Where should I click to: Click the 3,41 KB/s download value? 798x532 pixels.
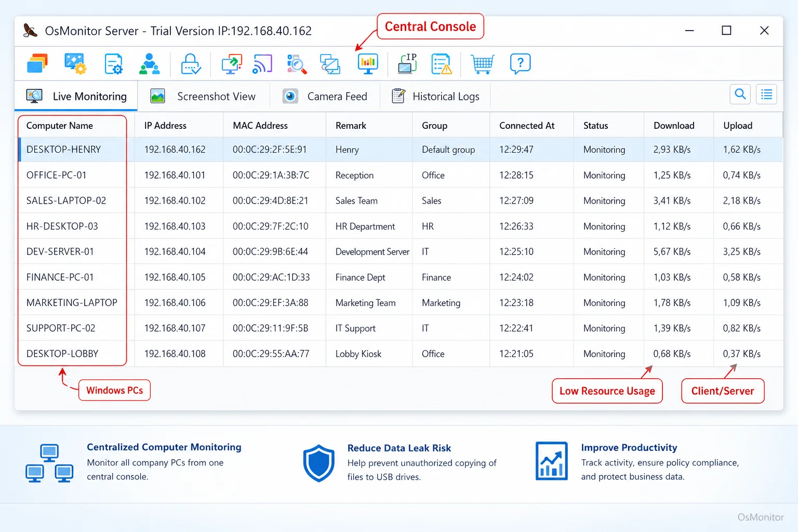672,201
